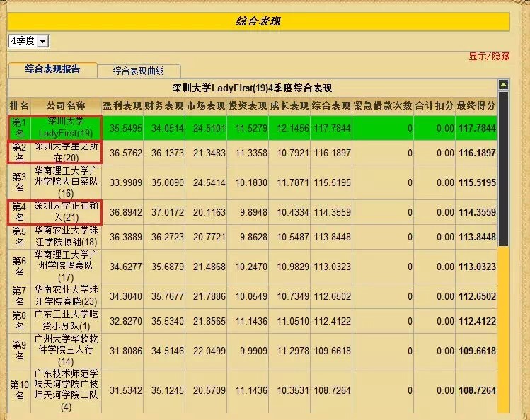Click market value 24.5414
Screen dimensions: 530x420
[209, 182]
